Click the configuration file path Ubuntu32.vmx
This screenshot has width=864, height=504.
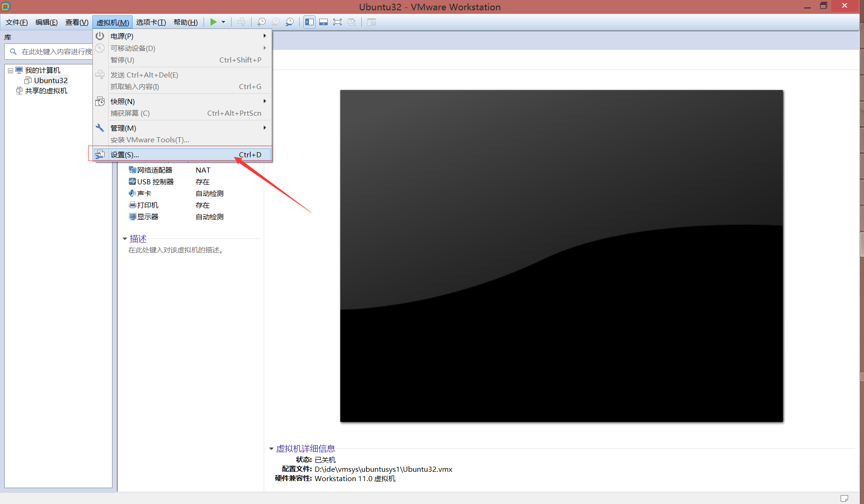384,469
